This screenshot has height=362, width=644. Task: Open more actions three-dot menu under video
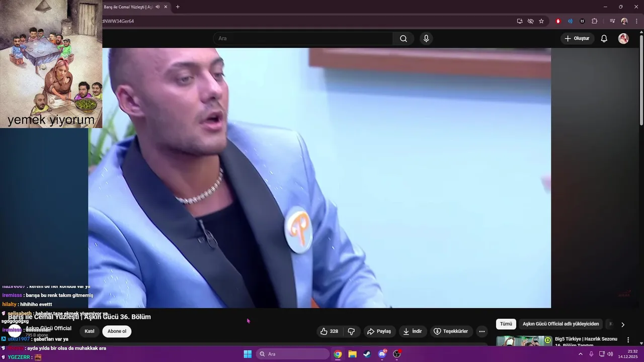[x=482, y=331]
